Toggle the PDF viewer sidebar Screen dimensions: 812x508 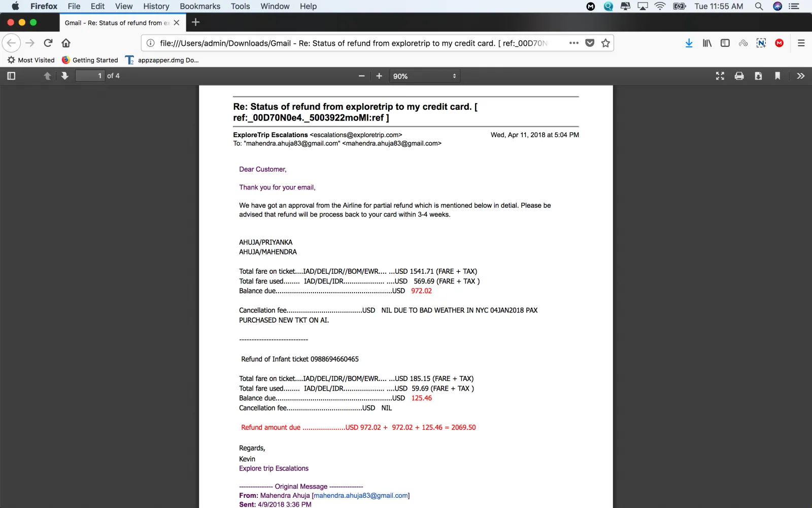(x=11, y=76)
